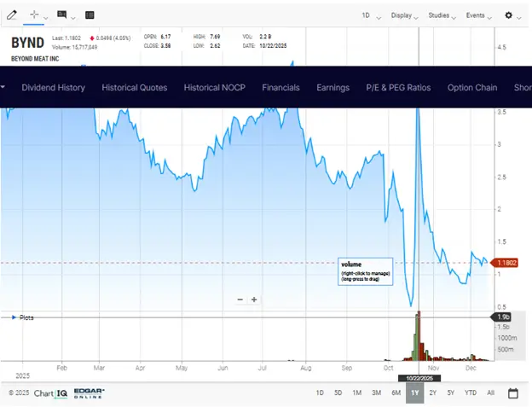Zoom in chart with plus button

[x=254, y=299]
